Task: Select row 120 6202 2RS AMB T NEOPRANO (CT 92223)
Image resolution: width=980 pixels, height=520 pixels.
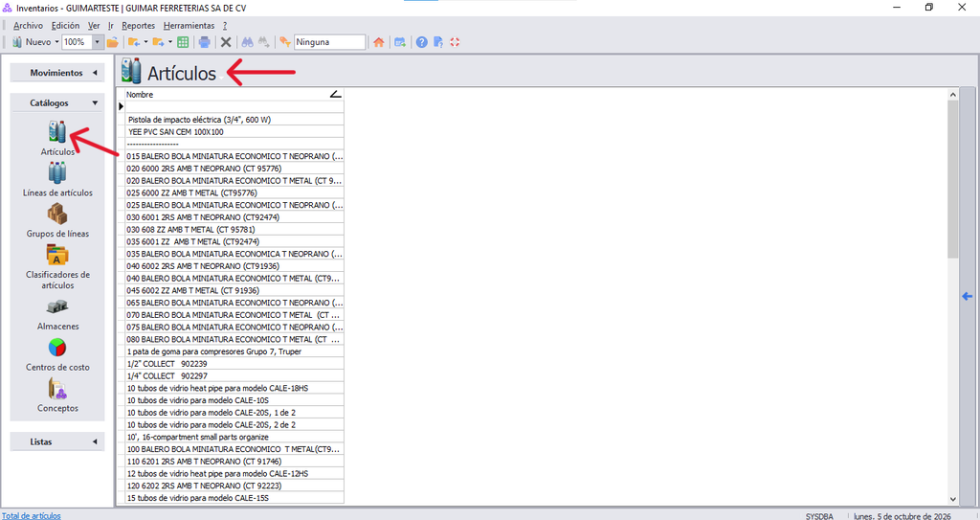Action: click(x=234, y=486)
